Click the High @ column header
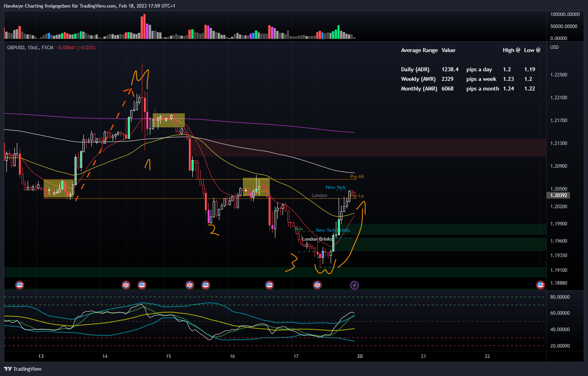 click(511, 50)
